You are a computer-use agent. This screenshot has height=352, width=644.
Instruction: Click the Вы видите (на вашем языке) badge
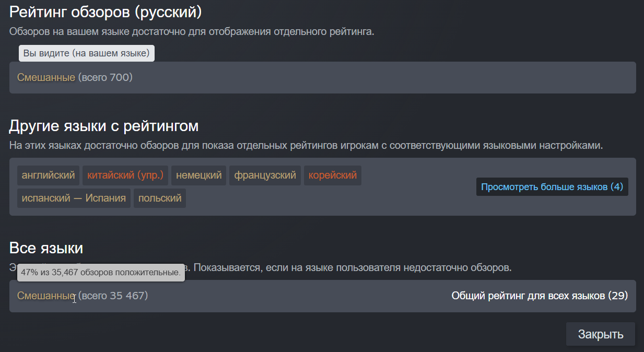pyautogui.click(x=87, y=53)
